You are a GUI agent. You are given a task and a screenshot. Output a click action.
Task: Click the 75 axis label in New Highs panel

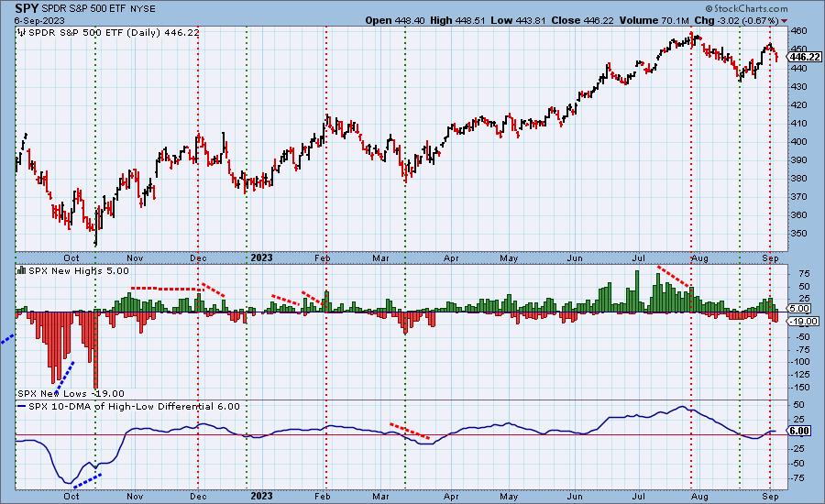tap(804, 274)
